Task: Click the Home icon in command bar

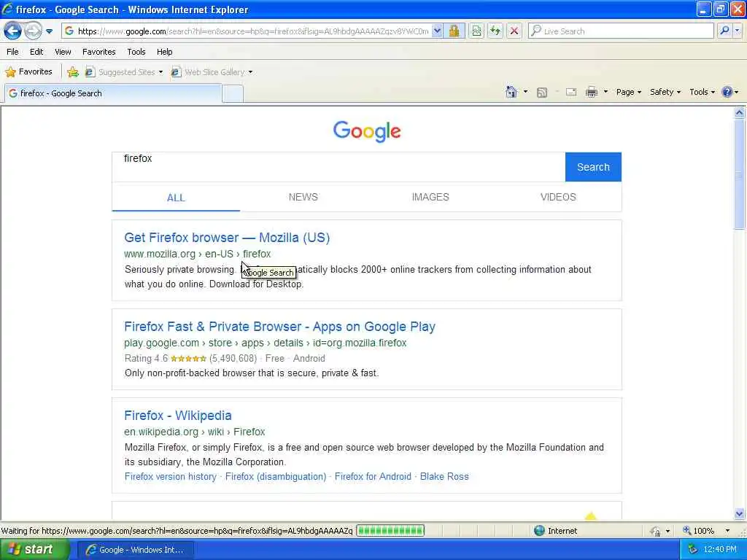Action: point(511,92)
